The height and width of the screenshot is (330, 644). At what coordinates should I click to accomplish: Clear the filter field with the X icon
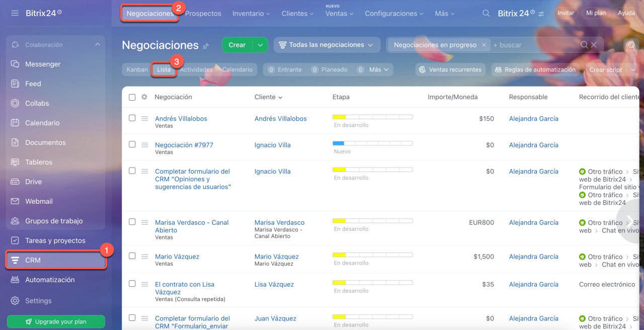pyautogui.click(x=594, y=45)
